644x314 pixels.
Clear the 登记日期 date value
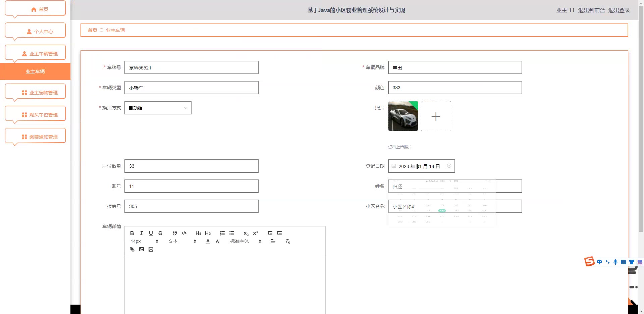click(x=449, y=166)
